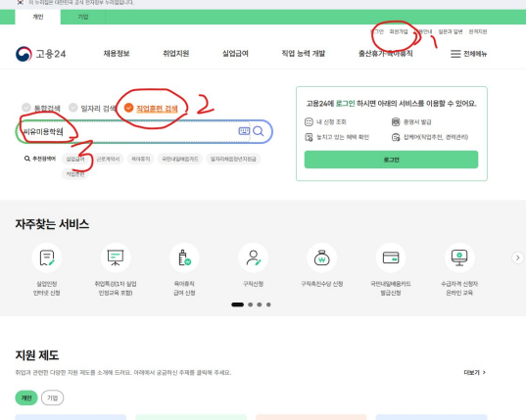Click the green 로그인 button
The width and height of the screenshot is (526, 420).
(x=391, y=160)
